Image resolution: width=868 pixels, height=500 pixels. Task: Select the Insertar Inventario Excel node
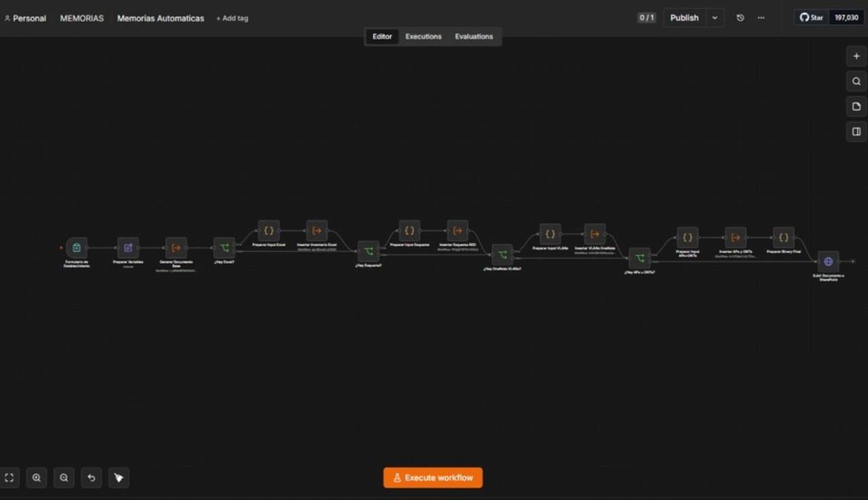point(317,231)
